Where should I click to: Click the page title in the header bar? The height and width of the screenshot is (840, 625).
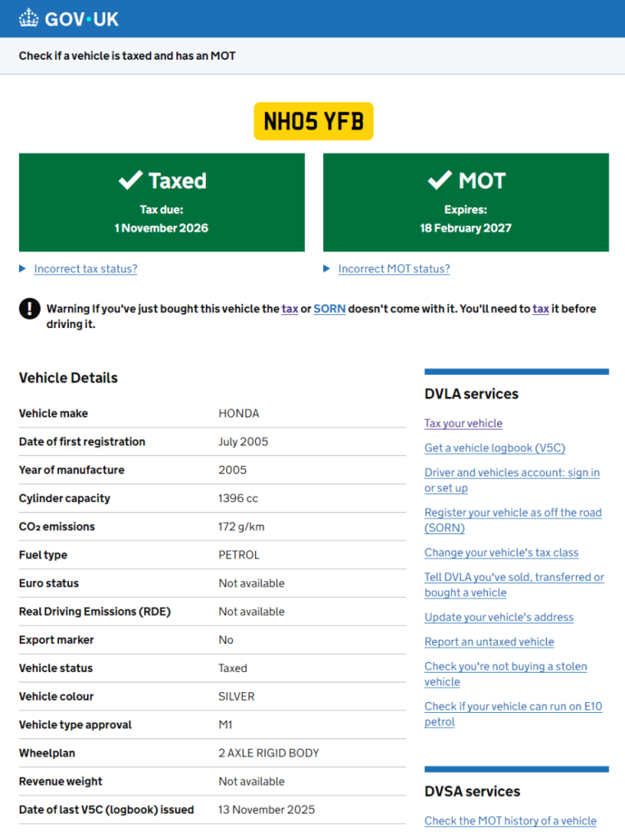127,56
